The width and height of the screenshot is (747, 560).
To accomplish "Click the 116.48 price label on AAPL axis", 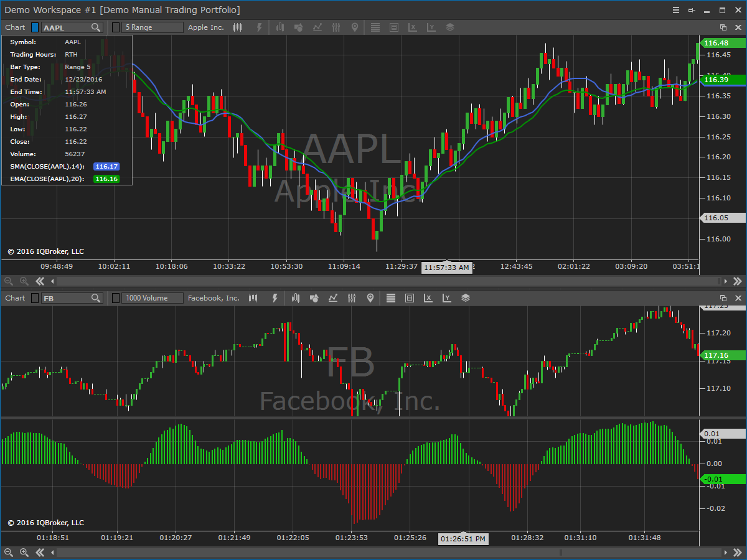I will [723, 43].
